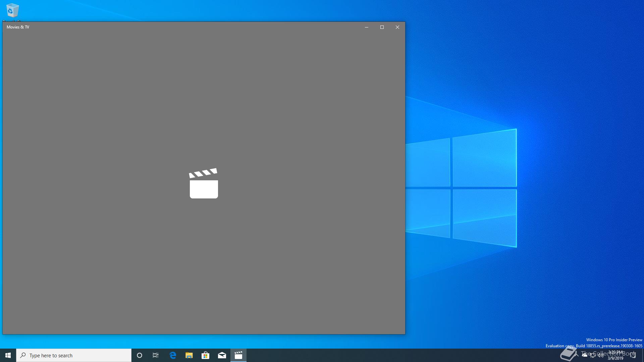Open Microsoft Store from the taskbar
The width and height of the screenshot is (644, 362).
coord(205,355)
